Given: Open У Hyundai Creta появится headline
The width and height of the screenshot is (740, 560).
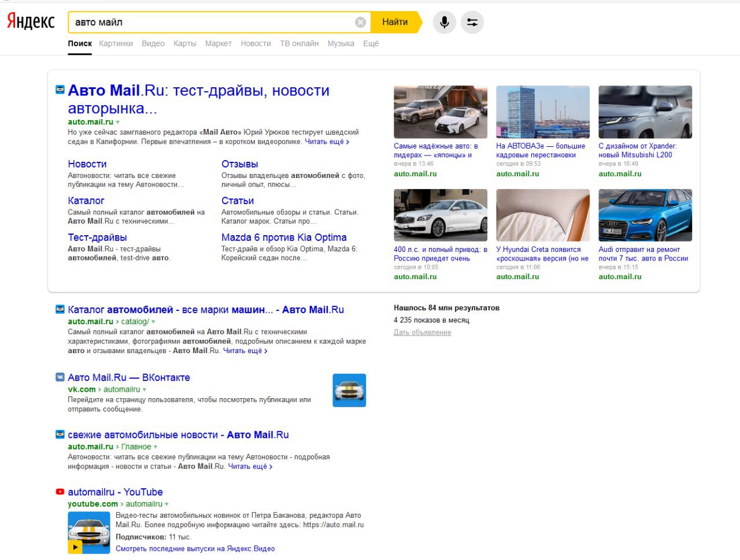Looking at the screenshot, I should [542, 254].
